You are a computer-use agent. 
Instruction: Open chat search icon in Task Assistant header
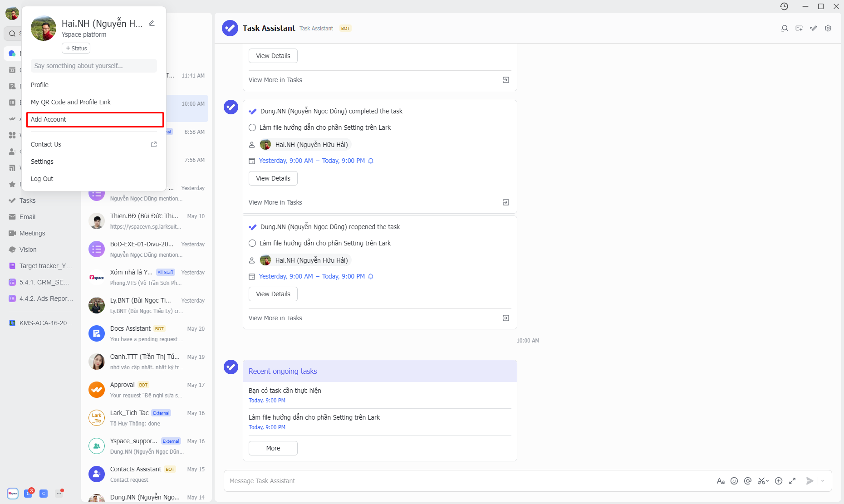pos(785,28)
